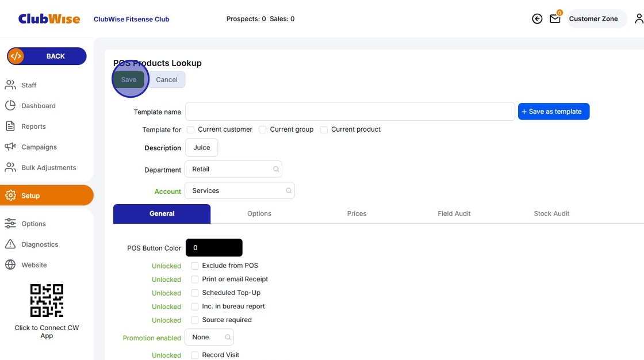Open Campaigns in the sidebar
Screen dimensions: 644x360
tap(39, 147)
